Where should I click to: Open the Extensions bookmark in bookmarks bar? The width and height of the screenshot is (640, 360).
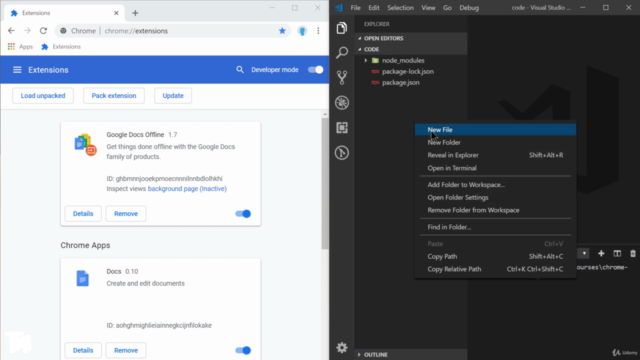click(x=61, y=47)
